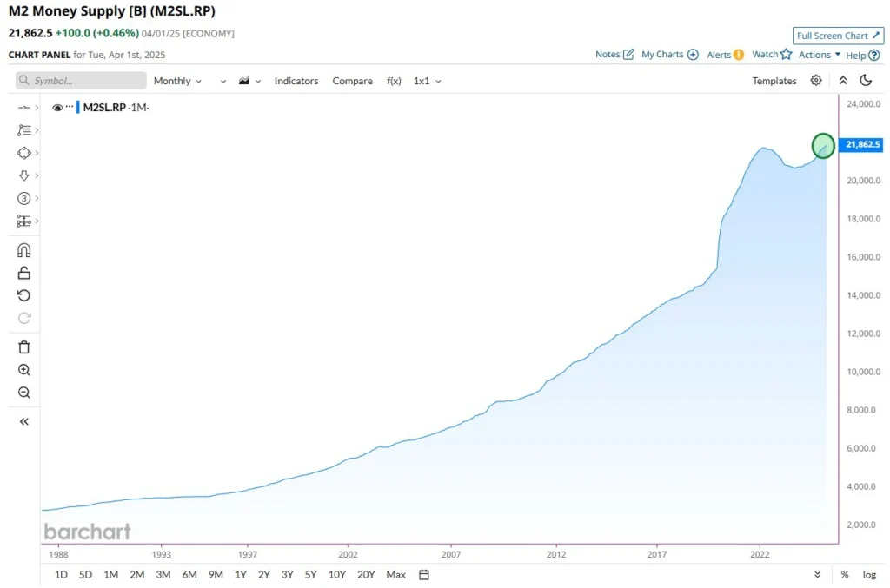Image resolution: width=890 pixels, height=588 pixels.
Task: Toggle log scale on the chart
Action: tap(869, 574)
